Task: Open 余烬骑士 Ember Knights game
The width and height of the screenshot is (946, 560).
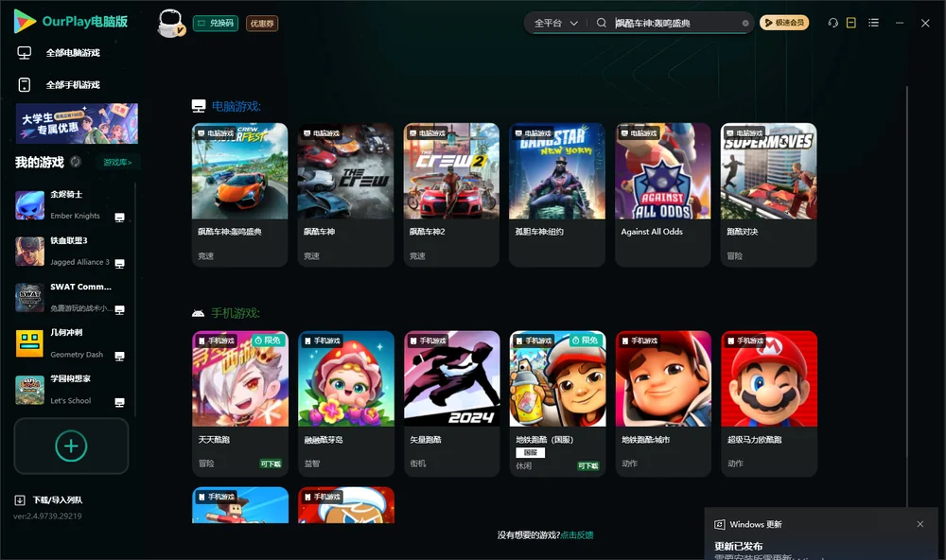Action: click(x=71, y=205)
